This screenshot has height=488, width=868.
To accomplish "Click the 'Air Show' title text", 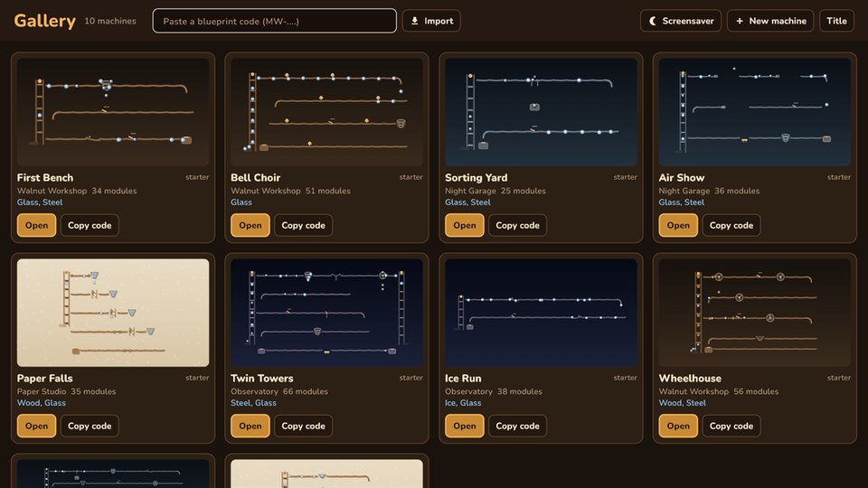I will click(x=682, y=178).
